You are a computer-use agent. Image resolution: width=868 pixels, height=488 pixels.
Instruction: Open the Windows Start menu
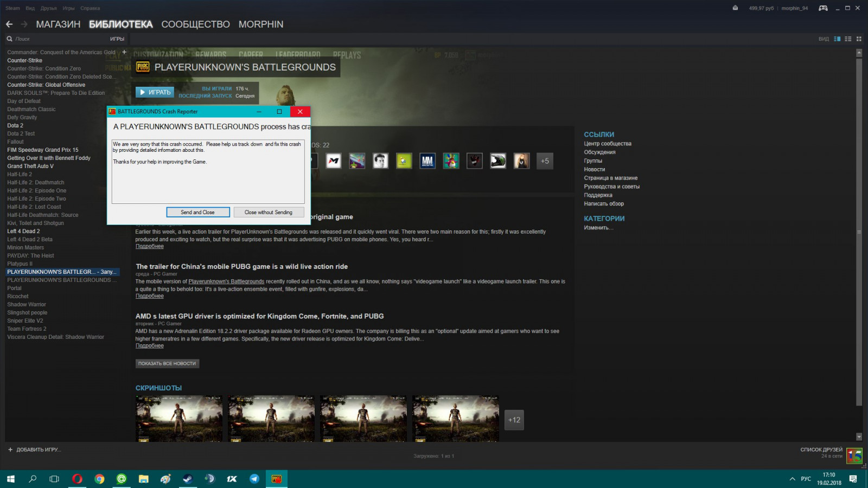[10, 479]
